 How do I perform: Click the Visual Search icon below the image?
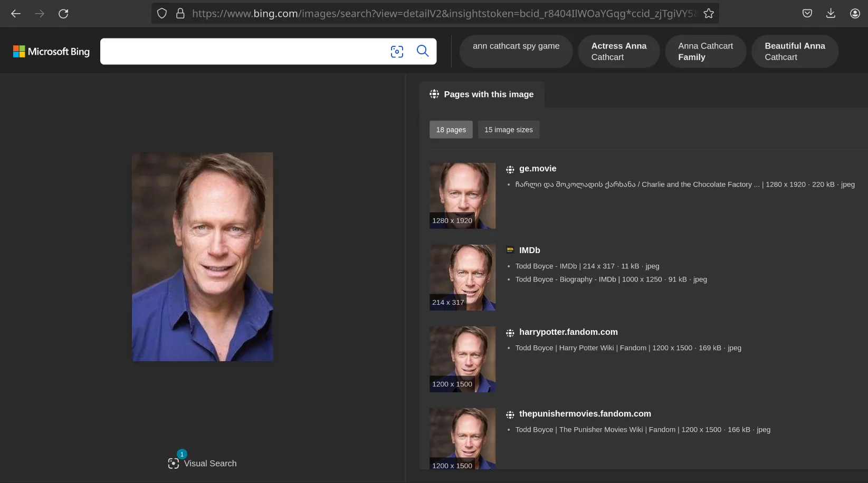coord(174,463)
